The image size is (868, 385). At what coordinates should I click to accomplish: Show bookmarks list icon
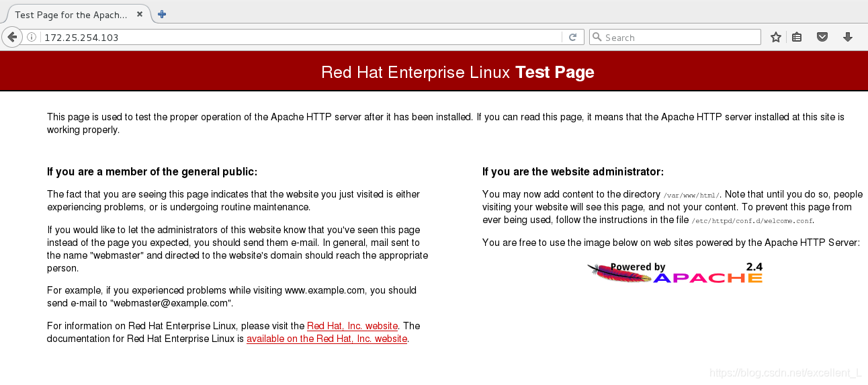797,38
